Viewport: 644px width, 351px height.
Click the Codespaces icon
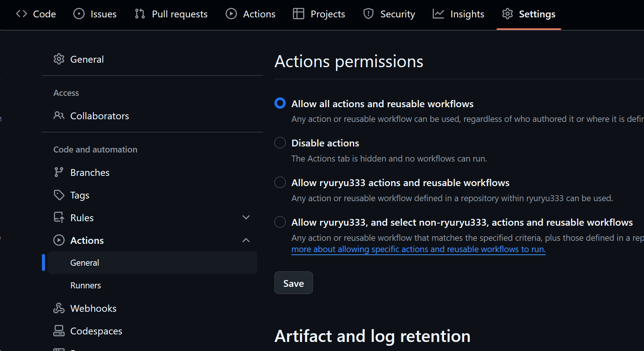[59, 331]
